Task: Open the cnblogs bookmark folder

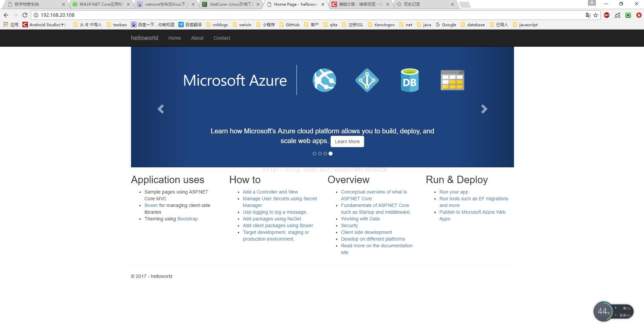Action: tap(217, 25)
